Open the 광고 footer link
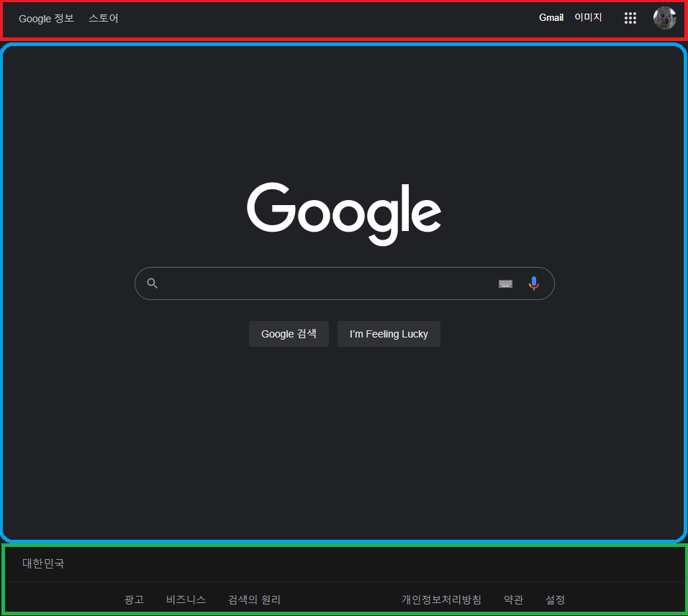Screen dimensions: 688x616 click(134, 599)
